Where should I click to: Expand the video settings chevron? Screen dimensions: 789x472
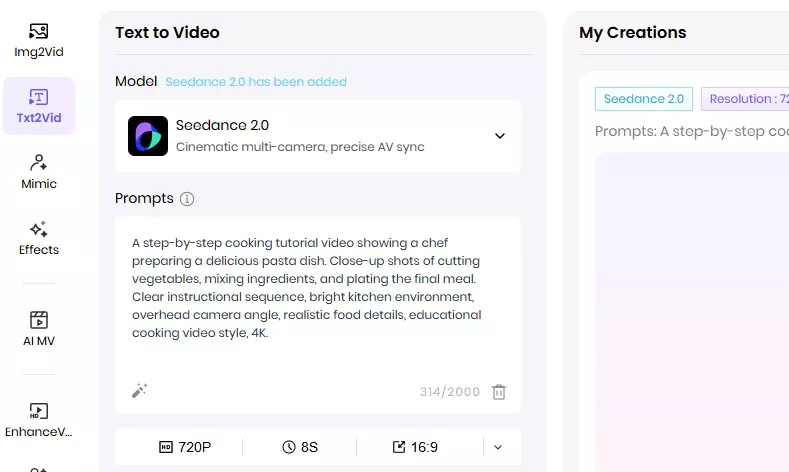coord(498,447)
